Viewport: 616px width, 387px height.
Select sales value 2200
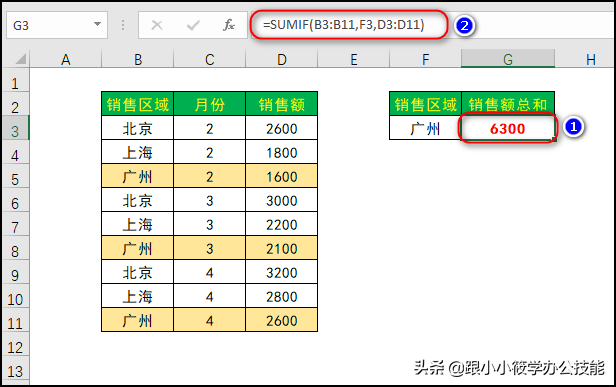[281, 224]
